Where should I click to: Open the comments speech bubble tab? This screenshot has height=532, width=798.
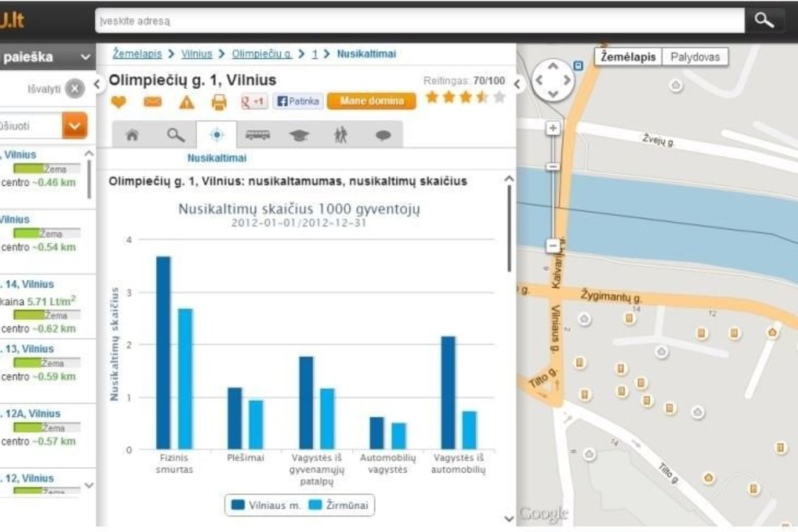pos(383,135)
